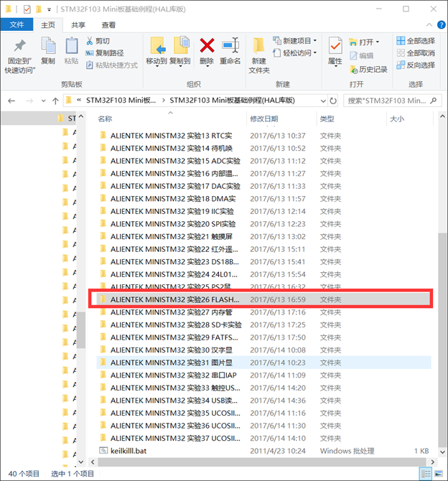Viewport: 448px width, 481px height.
Task: Click the horizontal scrollbar right arrow
Action: [x=433, y=462]
